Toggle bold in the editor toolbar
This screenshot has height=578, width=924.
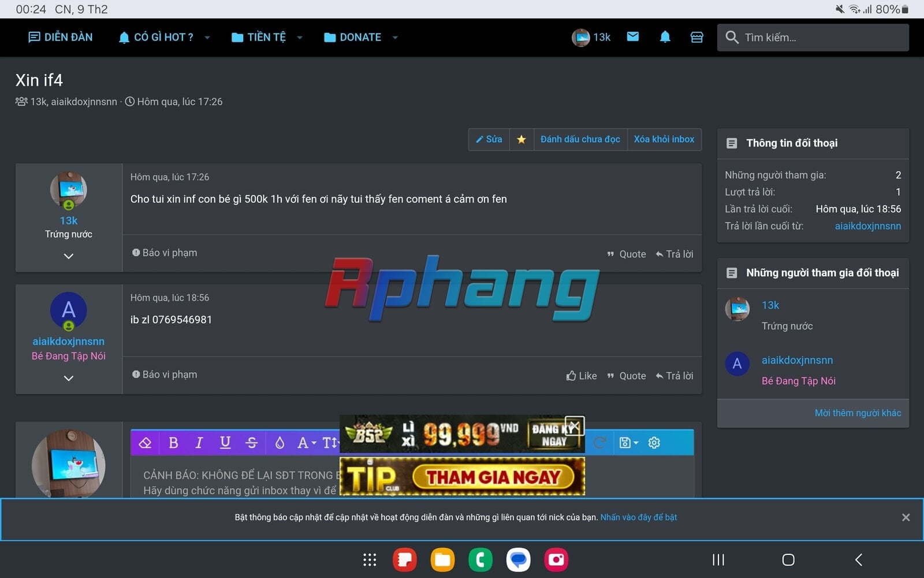(173, 443)
